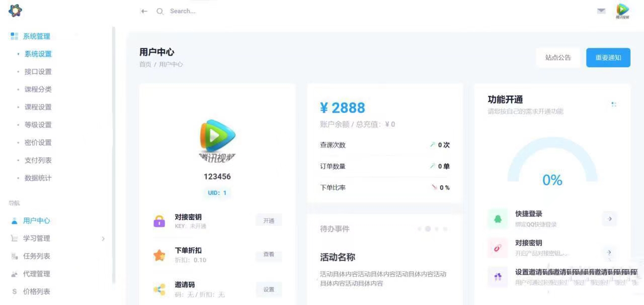This screenshot has height=305, width=644.
Task: Click the orange star 下单折扣 icon
Action: [x=159, y=255]
